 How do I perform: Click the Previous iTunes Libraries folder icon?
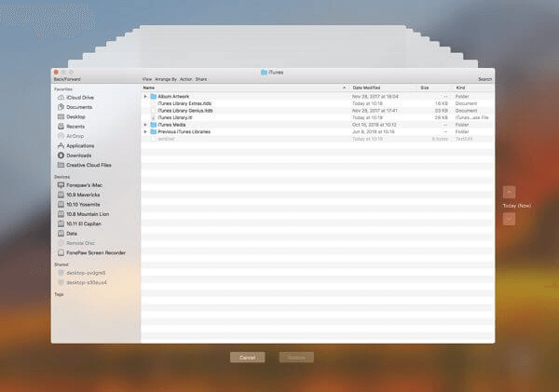[x=154, y=132]
